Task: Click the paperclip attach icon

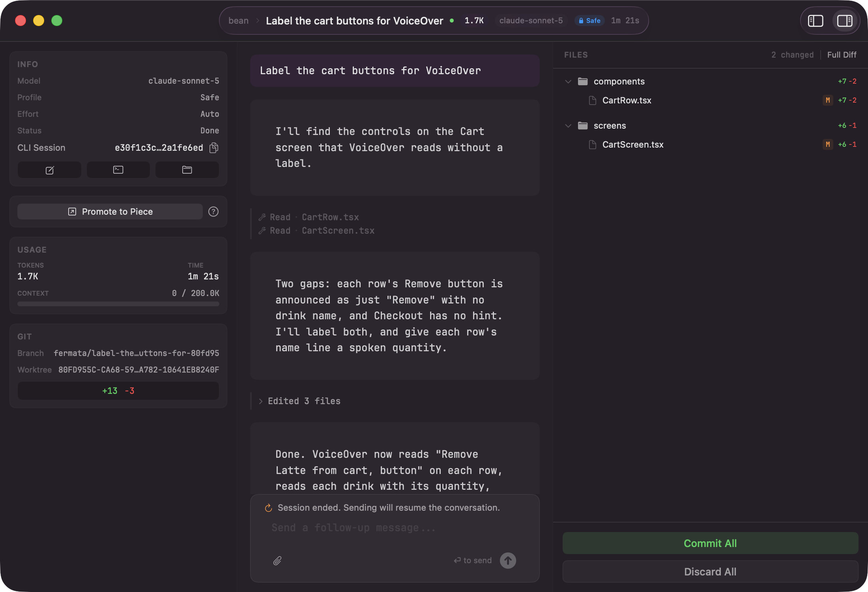Action: [277, 560]
